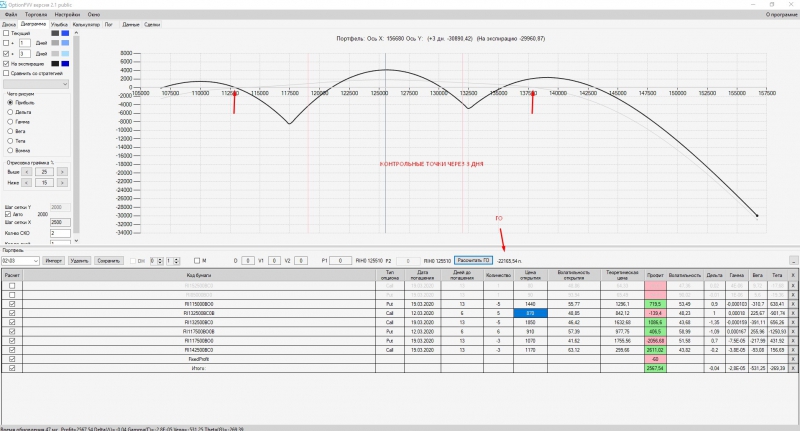The image size is (800, 431).
Task: Open the strategy comparison dropdown
Action: [36, 84]
